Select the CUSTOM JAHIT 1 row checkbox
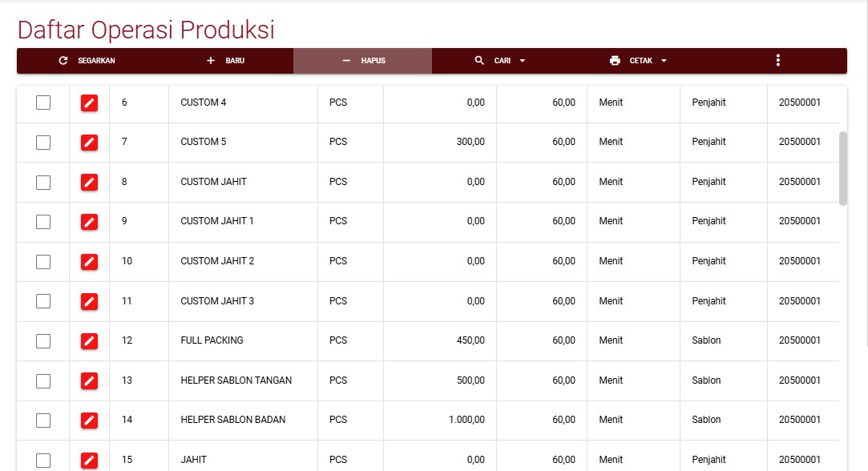Image resolution: width=868 pixels, height=471 pixels. (x=43, y=222)
